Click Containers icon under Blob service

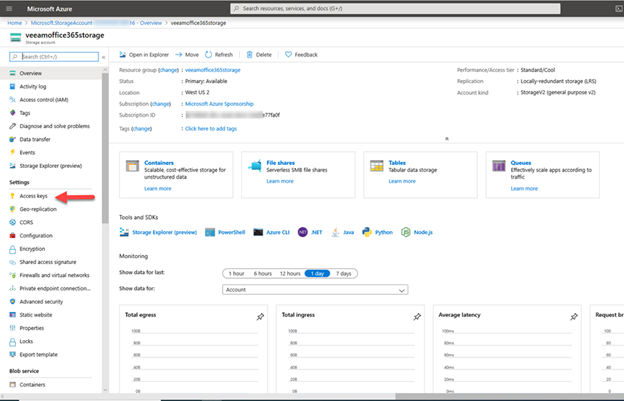click(x=12, y=385)
